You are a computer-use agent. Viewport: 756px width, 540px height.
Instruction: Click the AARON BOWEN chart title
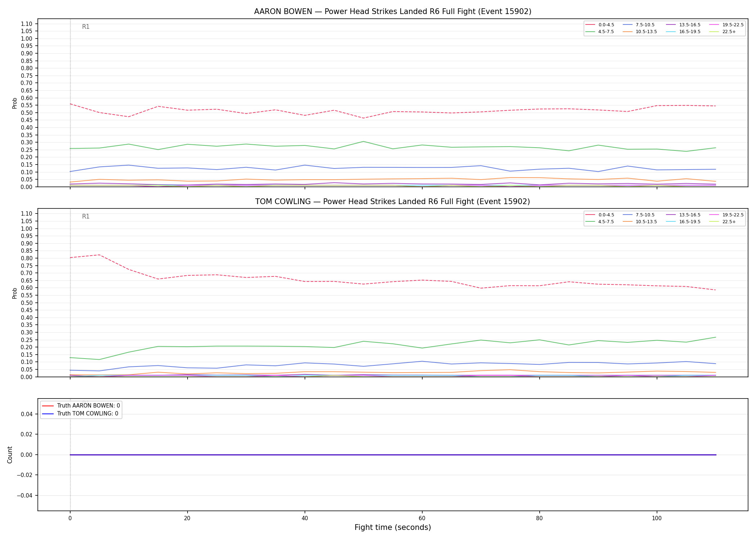click(x=393, y=12)
